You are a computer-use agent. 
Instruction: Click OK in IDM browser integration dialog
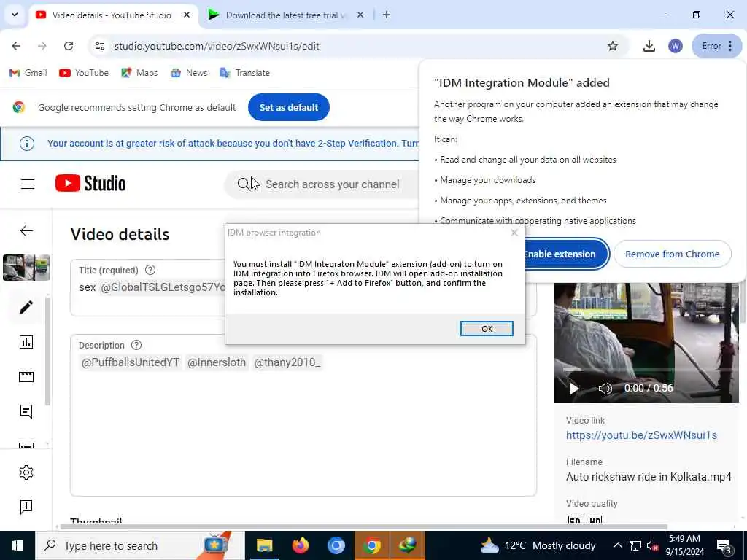(x=487, y=329)
